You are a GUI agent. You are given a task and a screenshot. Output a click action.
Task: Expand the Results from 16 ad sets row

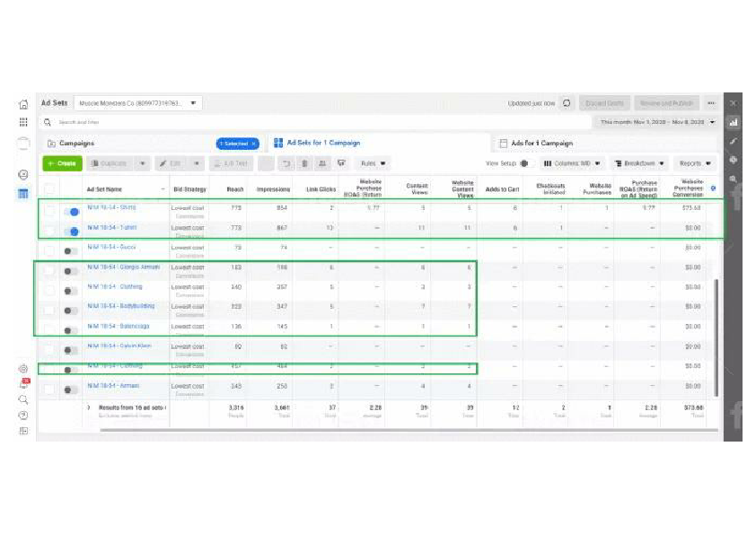coord(89,407)
